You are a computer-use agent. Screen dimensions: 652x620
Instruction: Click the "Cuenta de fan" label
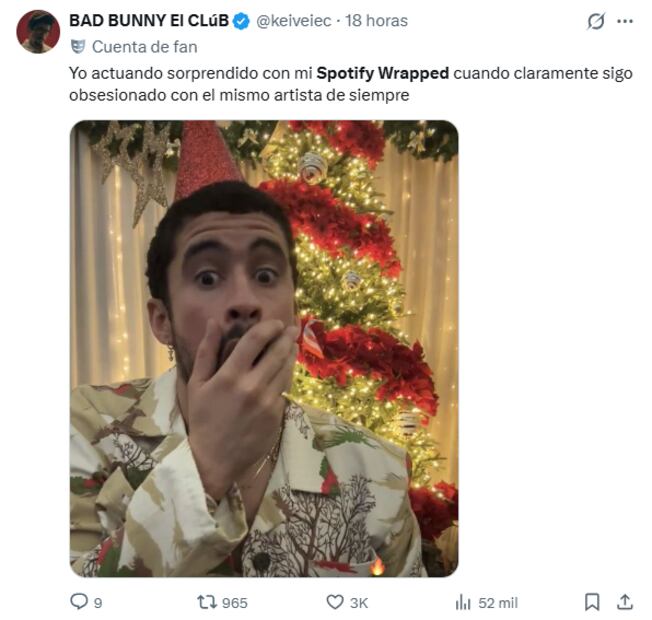click(144, 46)
